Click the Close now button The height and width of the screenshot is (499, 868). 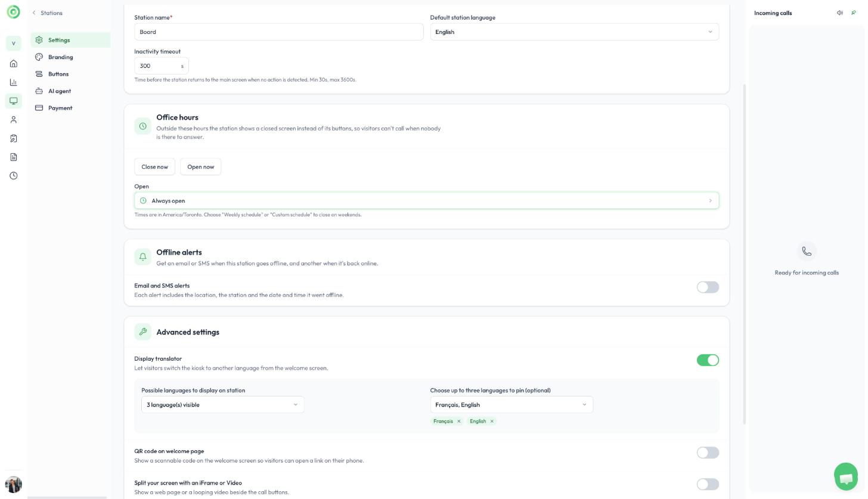[155, 167]
